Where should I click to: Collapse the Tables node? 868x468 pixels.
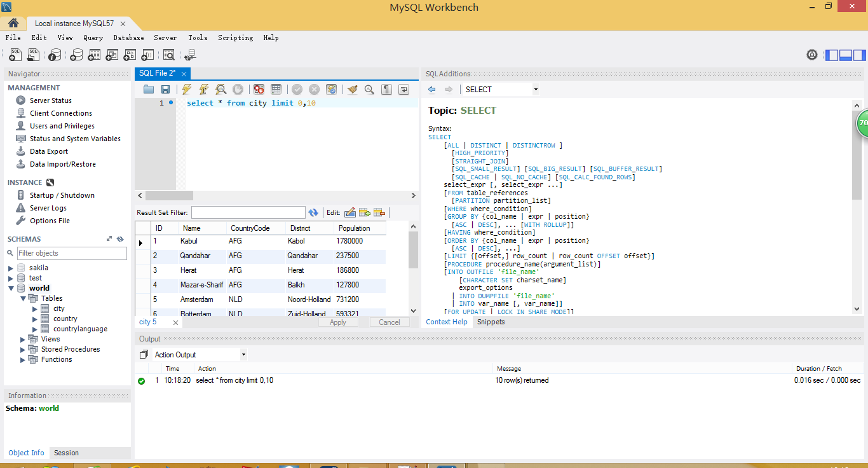click(23, 298)
